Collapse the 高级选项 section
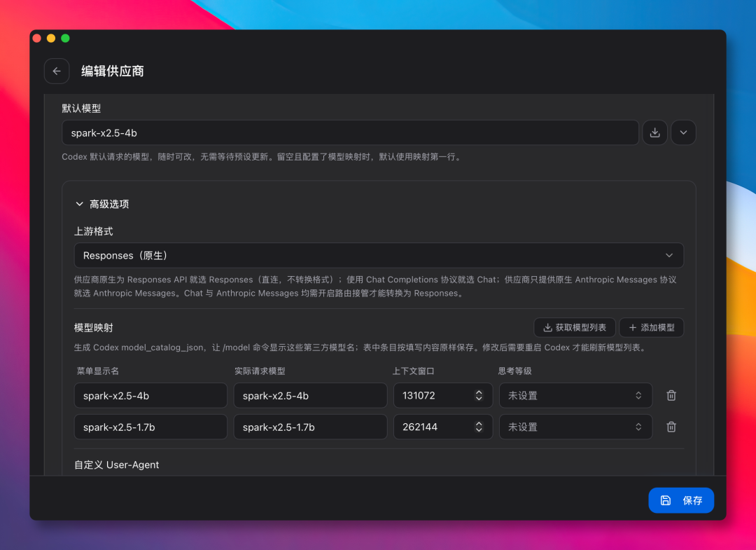Viewport: 756px width, 550px height. coord(101,204)
